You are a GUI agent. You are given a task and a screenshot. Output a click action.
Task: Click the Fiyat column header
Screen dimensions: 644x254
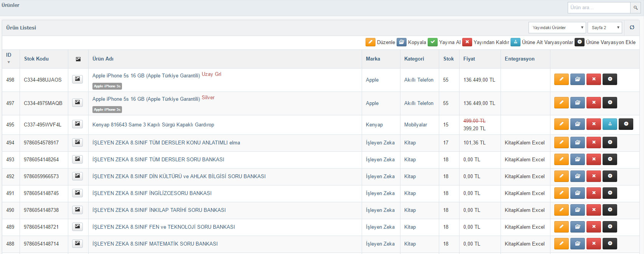tap(469, 59)
